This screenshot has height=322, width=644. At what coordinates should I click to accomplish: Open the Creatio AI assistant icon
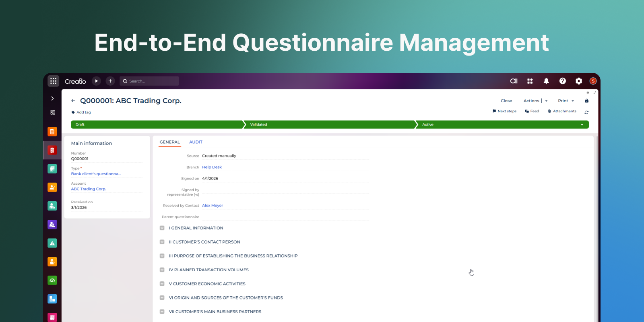[514, 81]
